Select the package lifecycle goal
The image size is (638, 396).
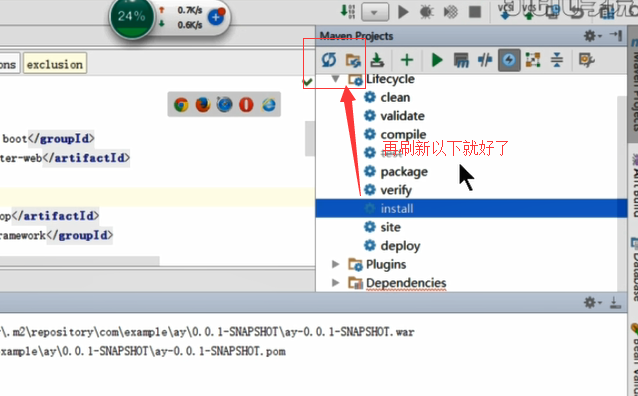click(404, 172)
